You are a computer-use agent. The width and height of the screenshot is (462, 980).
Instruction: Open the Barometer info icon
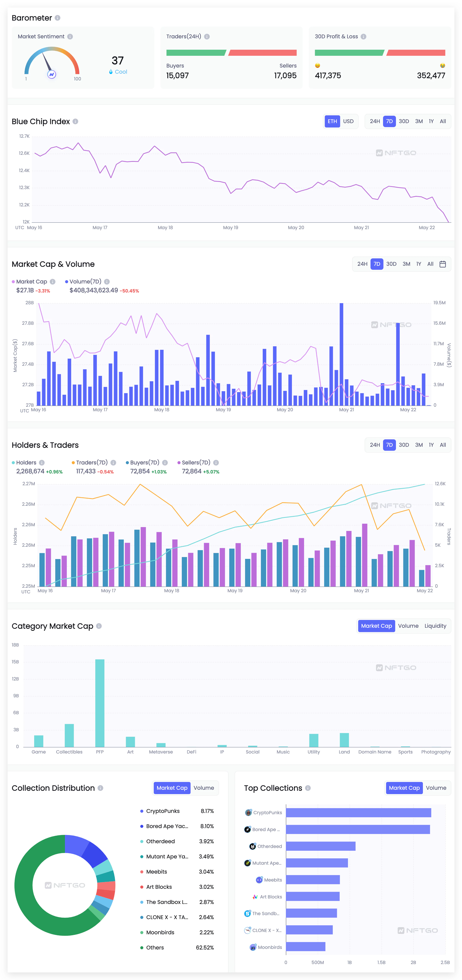[x=58, y=18]
